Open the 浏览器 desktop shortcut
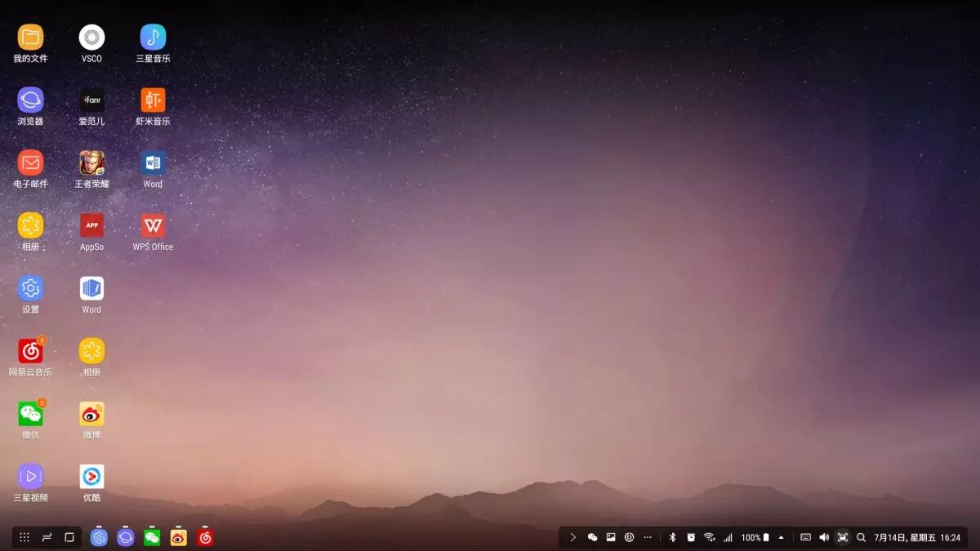The height and width of the screenshot is (551, 980). (x=30, y=100)
